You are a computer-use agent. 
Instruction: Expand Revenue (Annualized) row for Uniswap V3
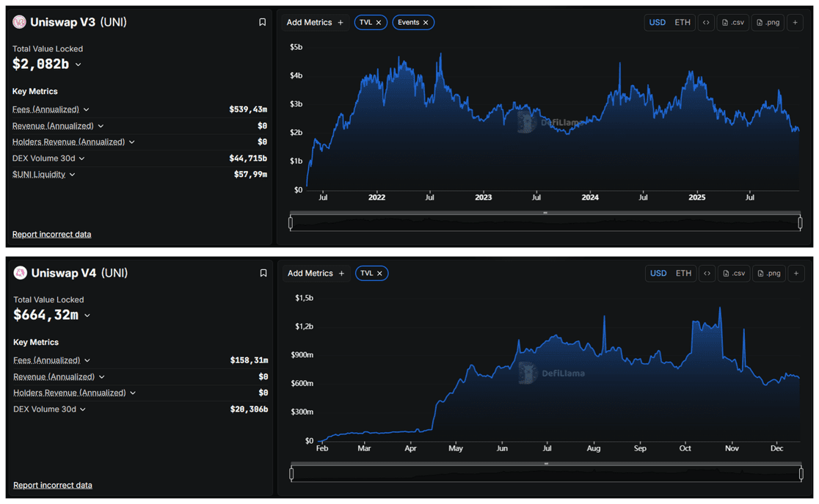(101, 126)
